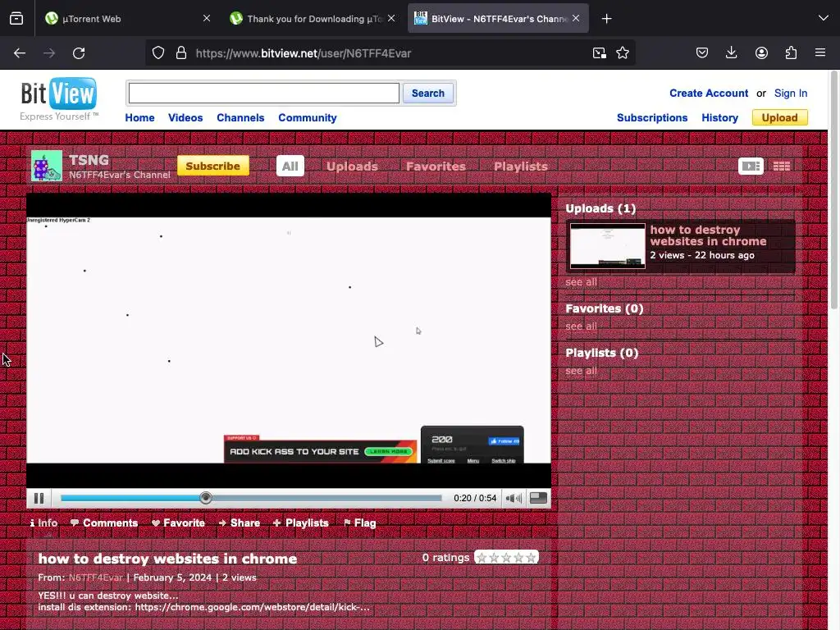Click the page vertical scrollbar
The height and width of the screenshot is (630, 840).
pos(834,190)
